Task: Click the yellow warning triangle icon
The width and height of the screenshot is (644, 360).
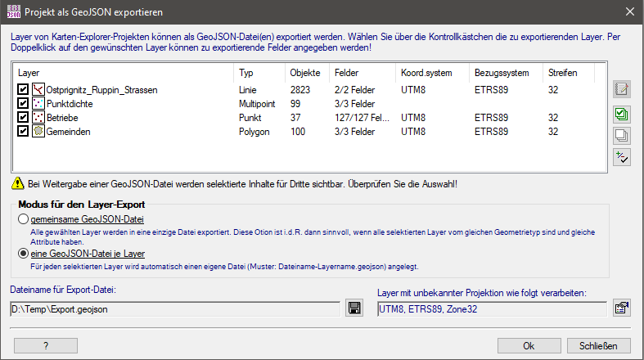Action: click(x=18, y=183)
